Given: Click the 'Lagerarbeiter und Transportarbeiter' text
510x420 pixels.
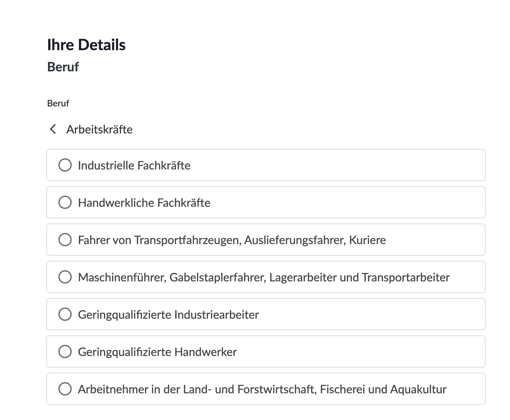Looking at the screenshot, I should tap(359, 278).
